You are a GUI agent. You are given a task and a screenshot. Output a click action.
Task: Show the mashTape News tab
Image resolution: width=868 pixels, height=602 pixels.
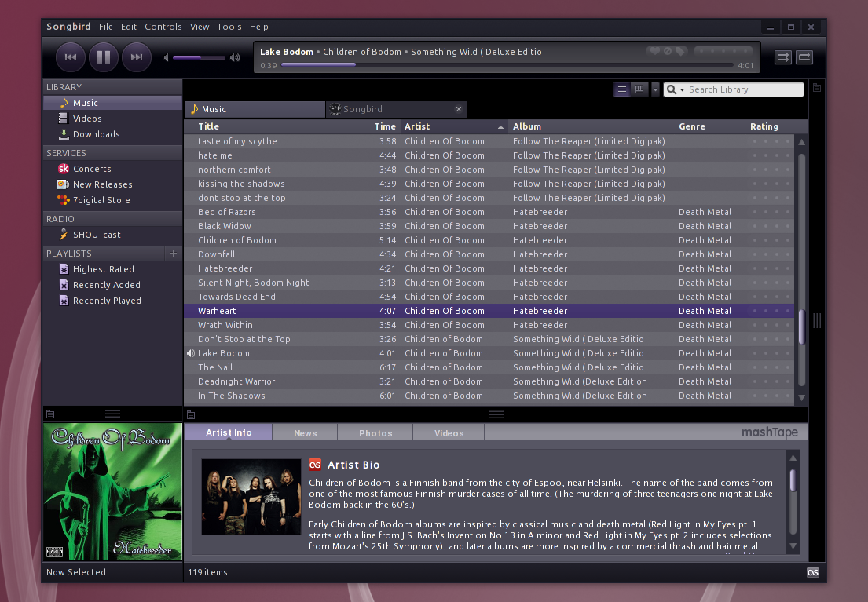tap(305, 432)
